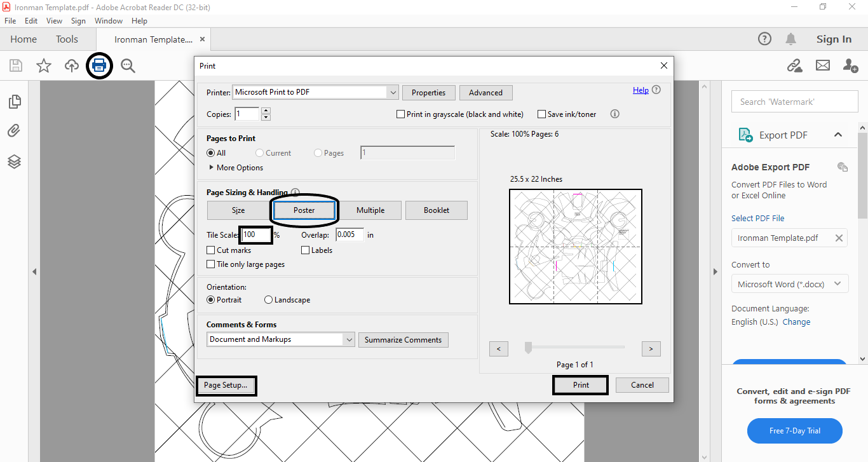Open the Window menu
This screenshot has height=462, width=868.
pyautogui.click(x=109, y=21)
